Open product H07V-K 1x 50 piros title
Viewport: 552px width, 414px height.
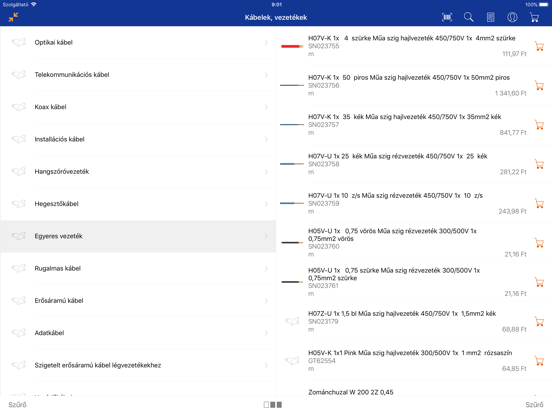click(409, 77)
